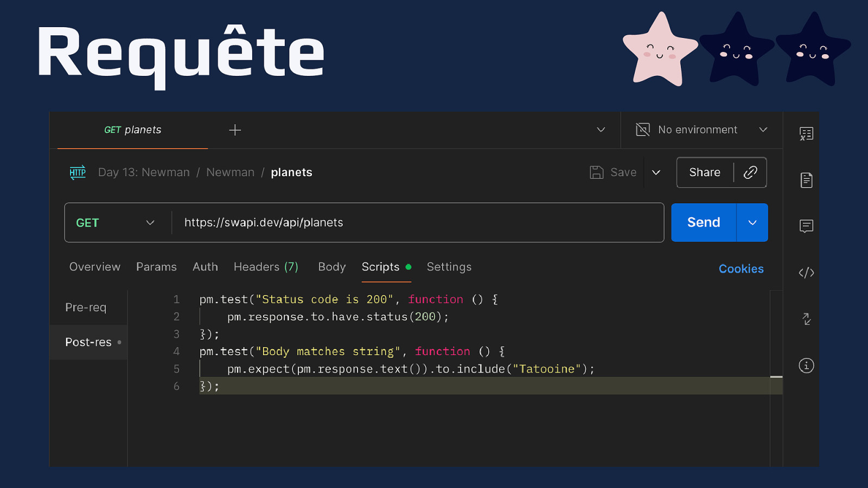
Task: Open a new request tab with plus icon
Action: tap(235, 130)
